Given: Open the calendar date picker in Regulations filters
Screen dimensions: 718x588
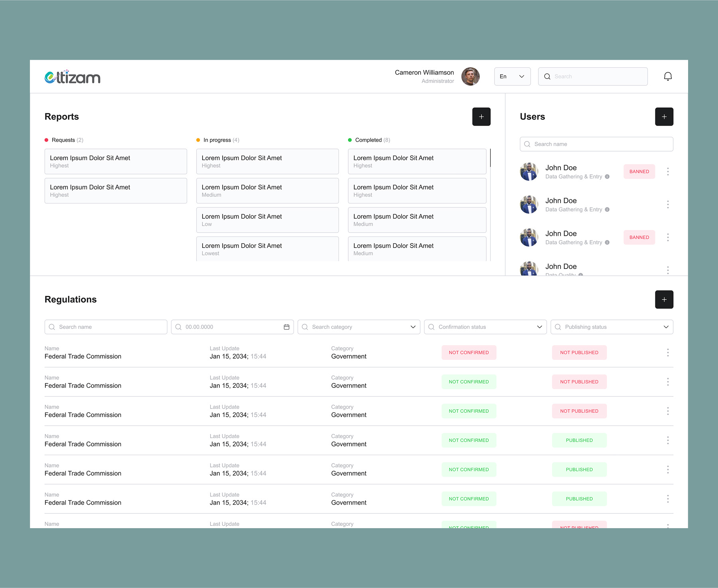Looking at the screenshot, I should point(286,327).
